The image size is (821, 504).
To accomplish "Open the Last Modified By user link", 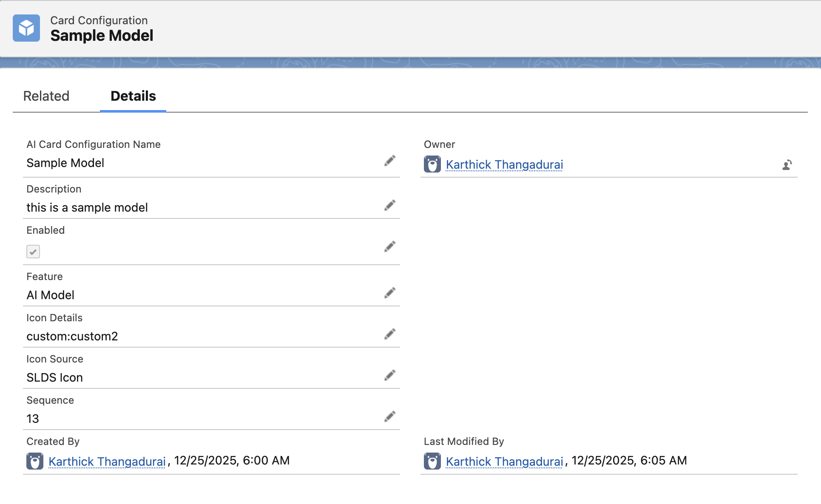I will coord(504,462).
